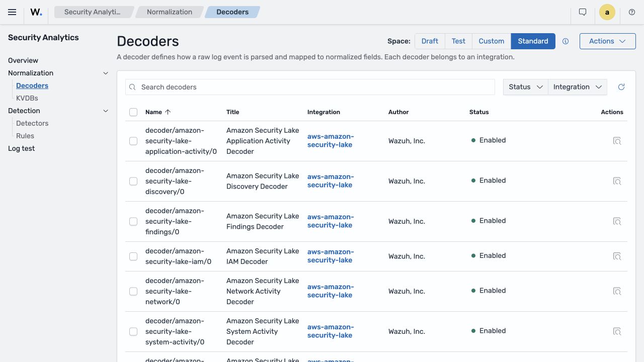Click Amazon Security Lake IAM Decoder title
This screenshot has width=644, height=362.
pos(263,256)
